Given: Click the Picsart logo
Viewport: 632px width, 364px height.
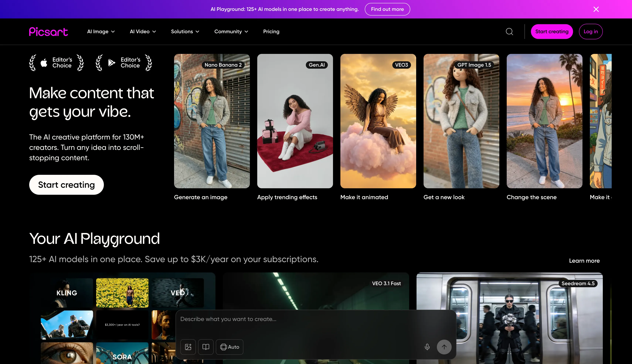Looking at the screenshot, I should point(49,32).
